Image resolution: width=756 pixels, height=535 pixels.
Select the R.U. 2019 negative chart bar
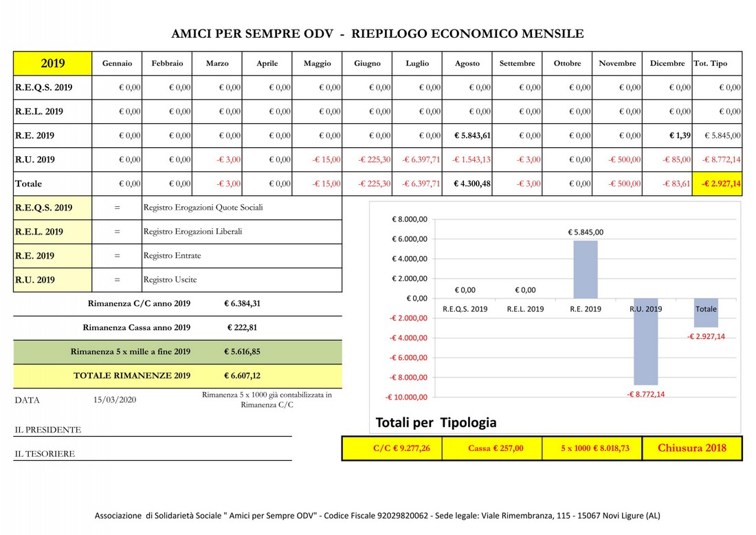coord(645,342)
